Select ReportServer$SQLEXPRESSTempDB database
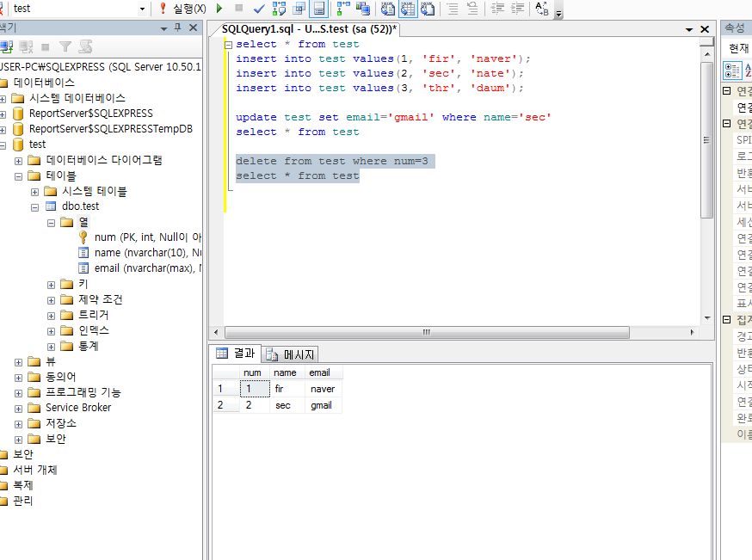752x560 pixels. [111, 129]
